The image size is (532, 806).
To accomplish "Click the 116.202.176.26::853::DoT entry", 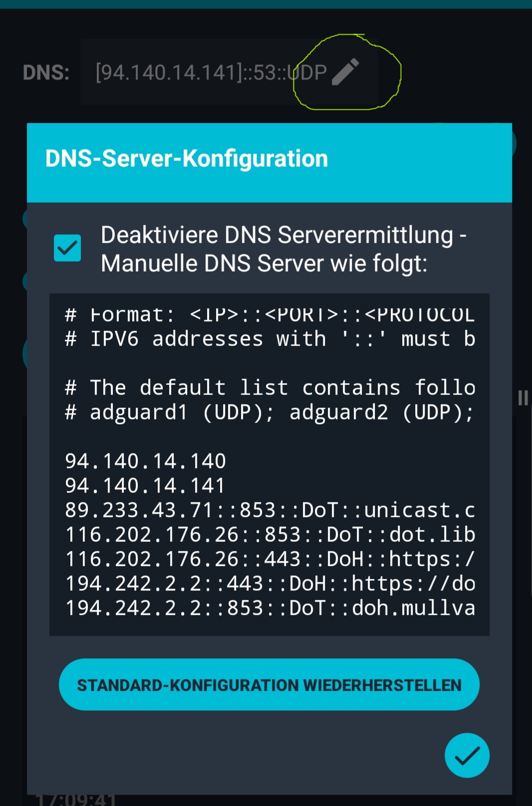I will pyautogui.click(x=270, y=534).
